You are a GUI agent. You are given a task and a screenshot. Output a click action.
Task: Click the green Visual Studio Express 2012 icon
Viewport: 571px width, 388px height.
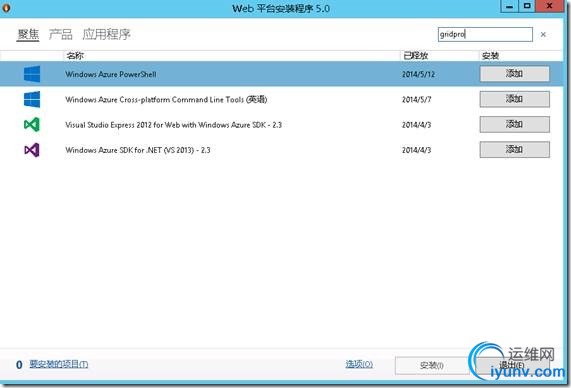[x=32, y=125]
